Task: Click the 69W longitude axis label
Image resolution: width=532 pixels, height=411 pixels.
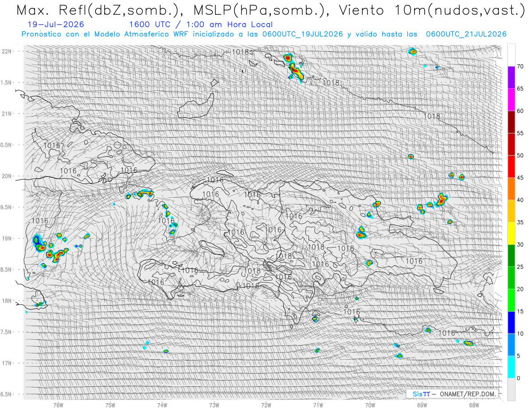Action: pos(422,404)
